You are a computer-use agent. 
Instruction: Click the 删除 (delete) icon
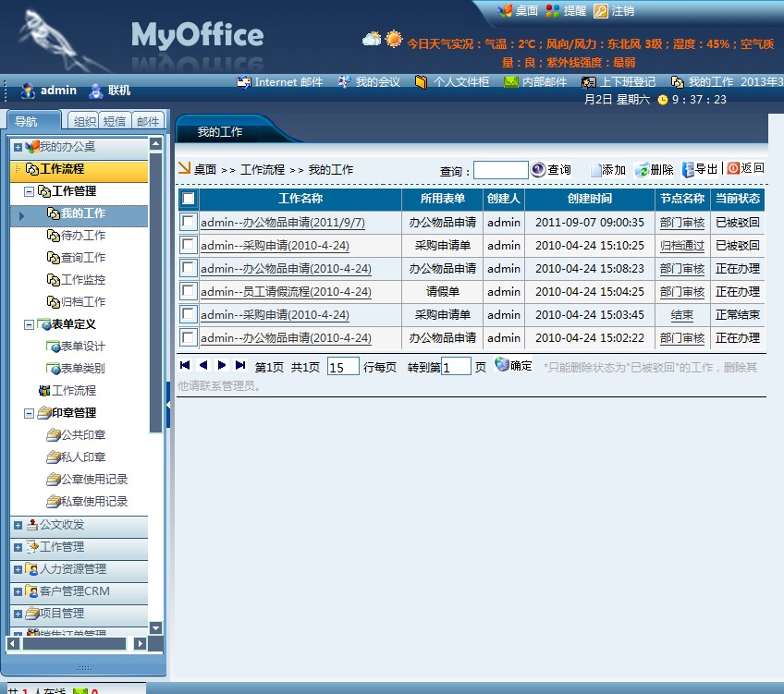coord(642,170)
